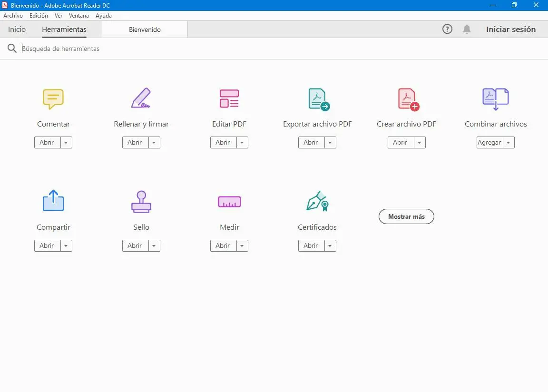Click Abrir under Certificados
548x392 pixels.
(x=312, y=245)
